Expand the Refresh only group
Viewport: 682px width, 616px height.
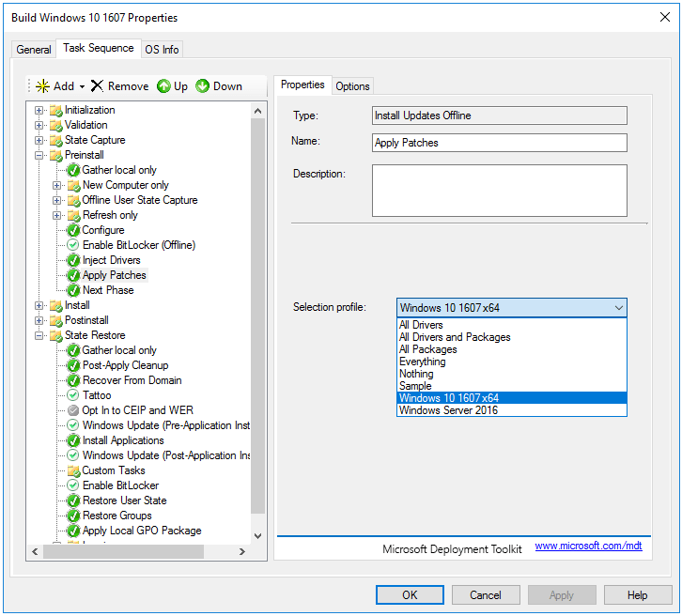pos(56,216)
